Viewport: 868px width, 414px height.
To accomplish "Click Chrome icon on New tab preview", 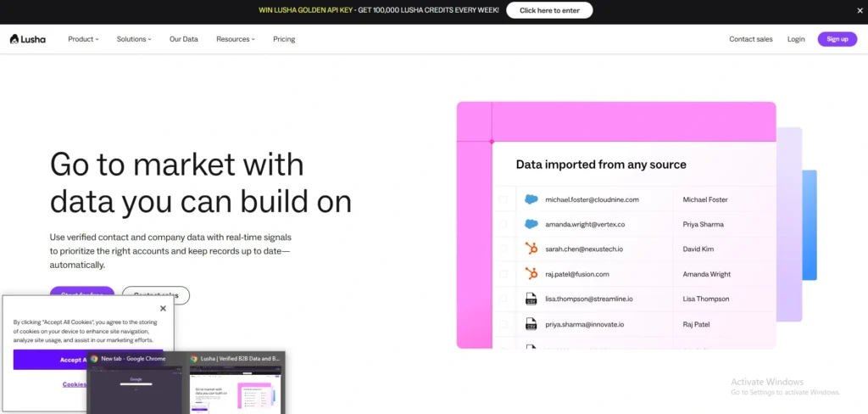I will 94,359.
